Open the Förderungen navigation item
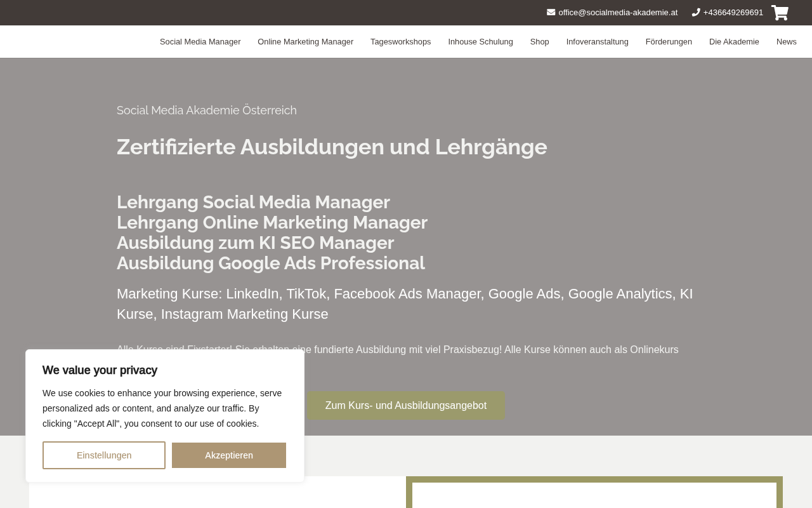The image size is (812, 508). click(x=669, y=42)
